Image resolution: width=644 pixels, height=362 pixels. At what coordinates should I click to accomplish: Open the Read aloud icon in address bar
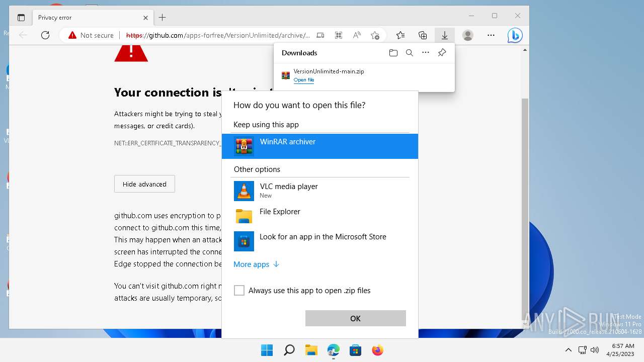coord(357,35)
